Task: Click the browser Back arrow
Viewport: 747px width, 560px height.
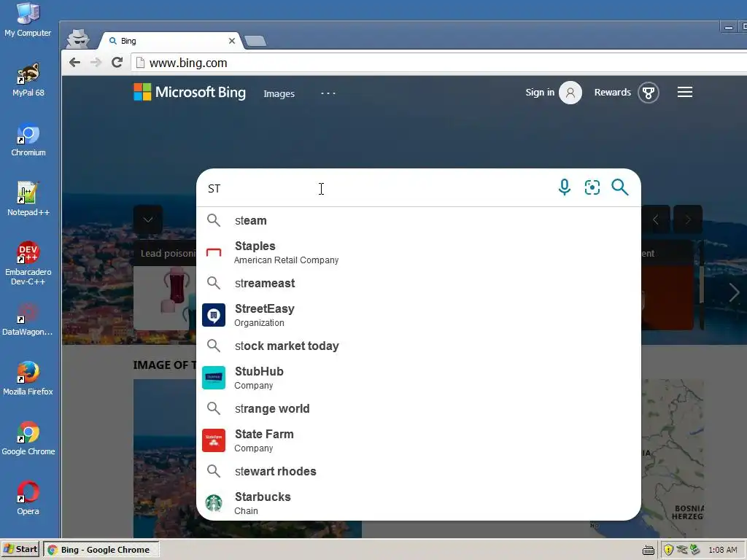Action: pyautogui.click(x=75, y=63)
